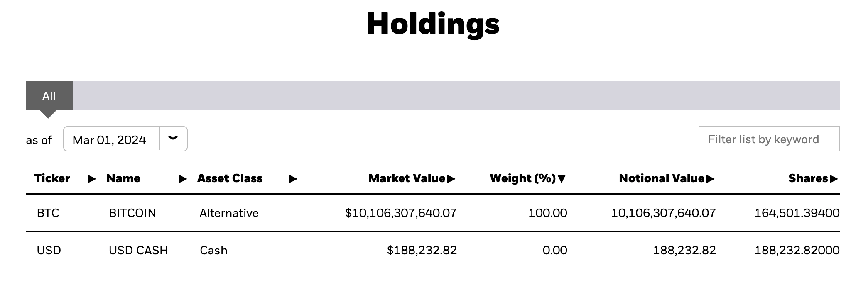The height and width of the screenshot is (297, 868).
Task: Click the Market Value sort arrow
Action: (451, 179)
